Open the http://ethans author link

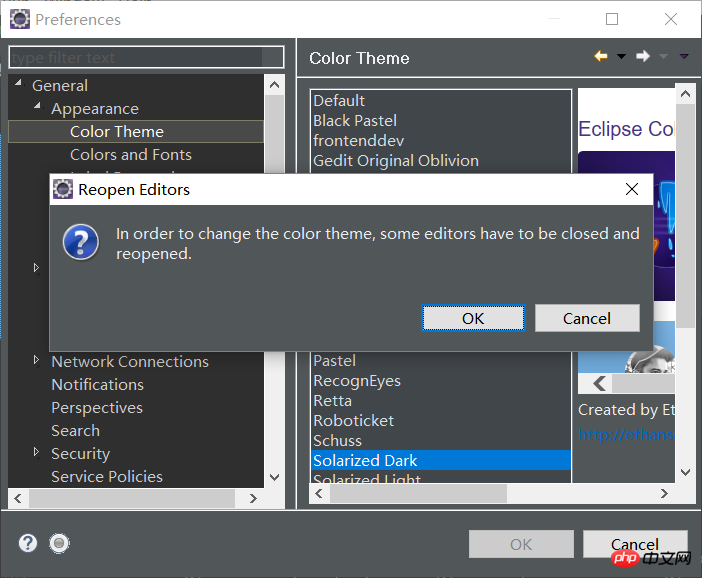click(626, 435)
